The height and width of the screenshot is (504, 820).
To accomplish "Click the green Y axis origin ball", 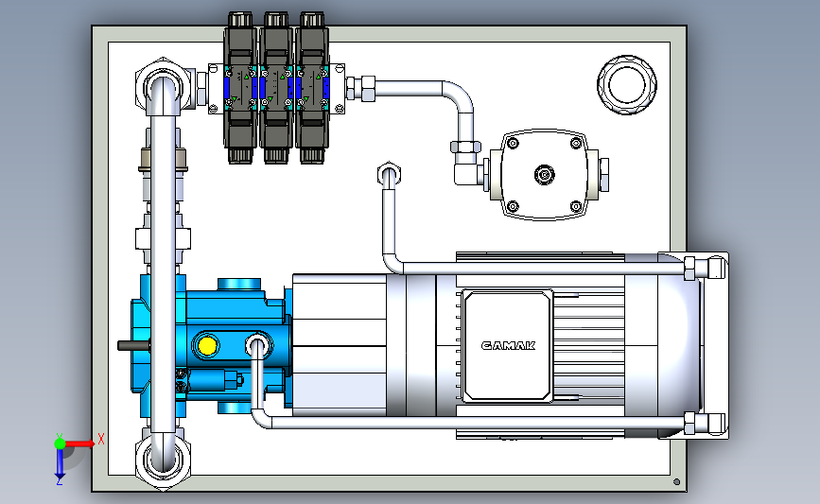I will tap(60, 443).
